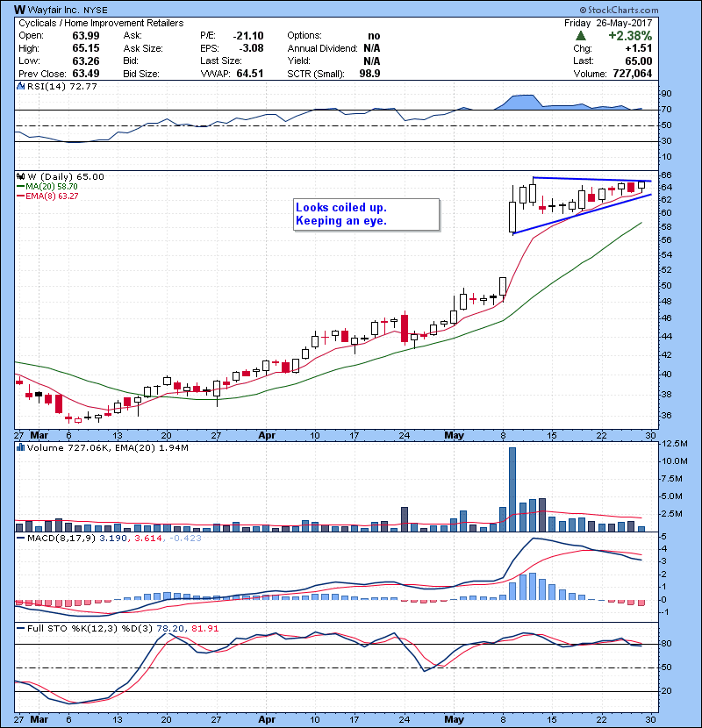Click the RSI indicator icon beside RSI(14)
The height and width of the screenshot is (728, 702).
(21, 86)
